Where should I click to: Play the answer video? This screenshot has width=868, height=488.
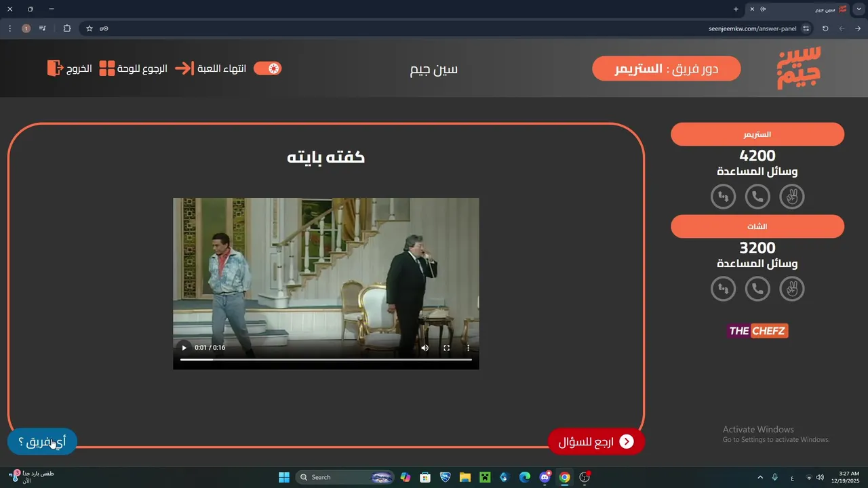tap(184, 348)
